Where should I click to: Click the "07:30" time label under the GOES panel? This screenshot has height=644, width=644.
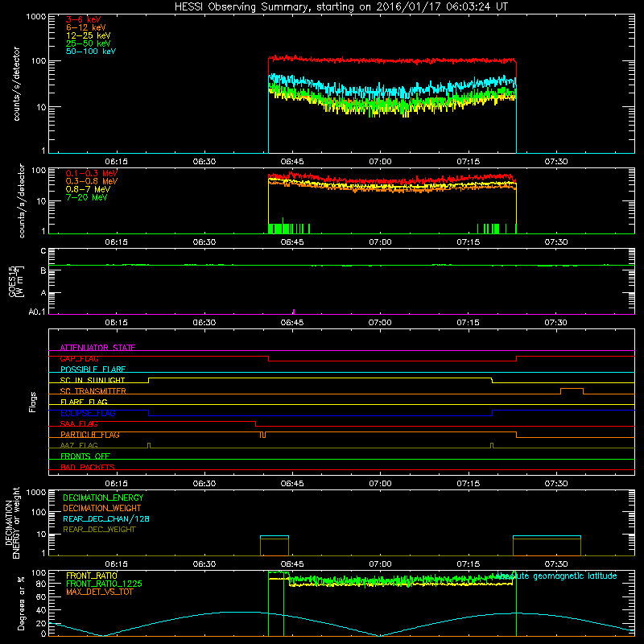coord(556,323)
